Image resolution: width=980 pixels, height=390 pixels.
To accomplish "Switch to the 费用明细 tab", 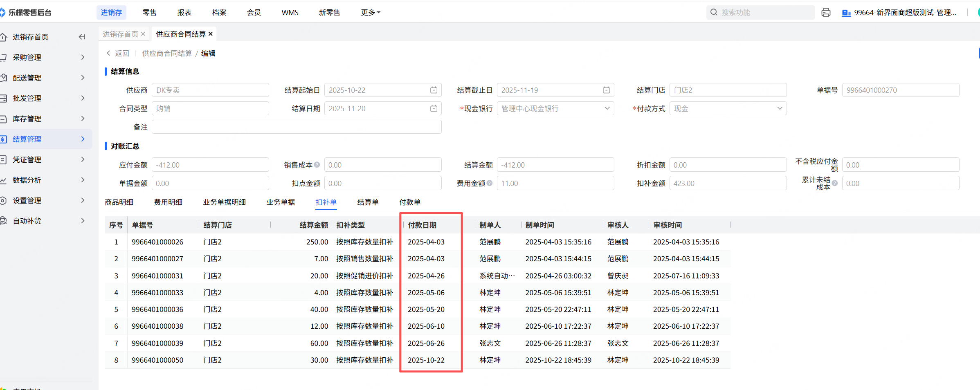I will (168, 202).
